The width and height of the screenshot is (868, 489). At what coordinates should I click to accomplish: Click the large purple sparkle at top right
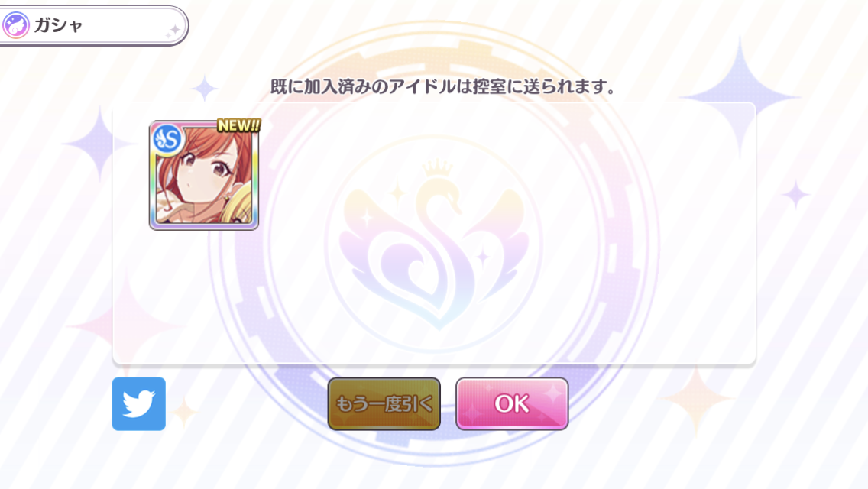click(740, 97)
